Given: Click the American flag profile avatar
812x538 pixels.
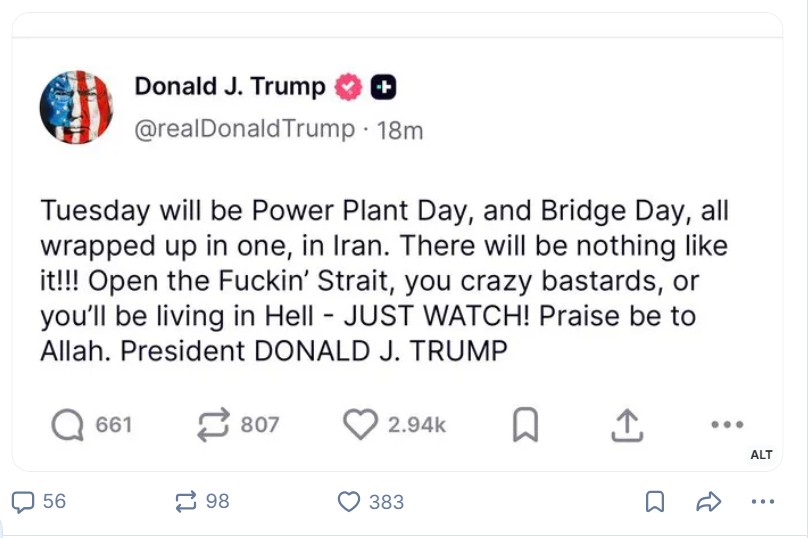Looking at the screenshot, I should point(76,107).
